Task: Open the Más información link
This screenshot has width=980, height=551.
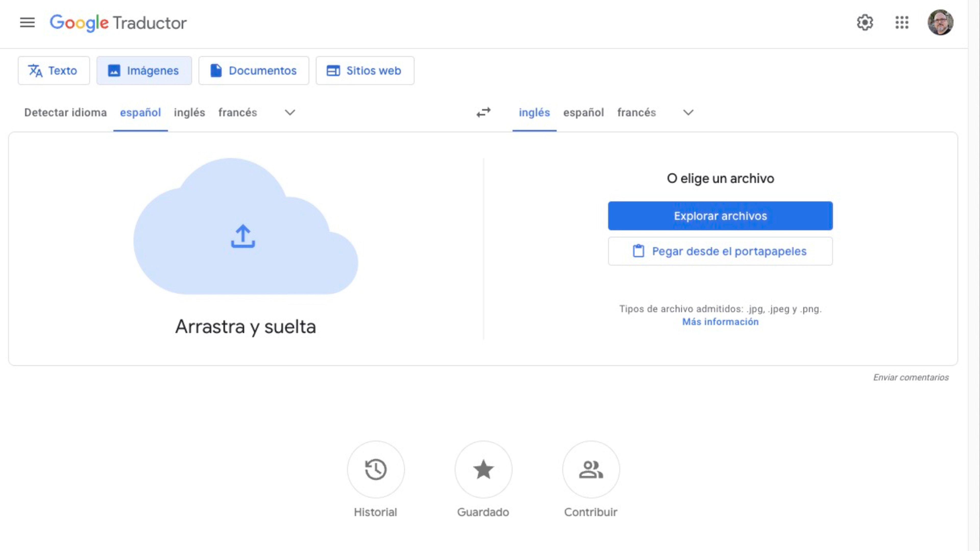Action: coord(720,322)
